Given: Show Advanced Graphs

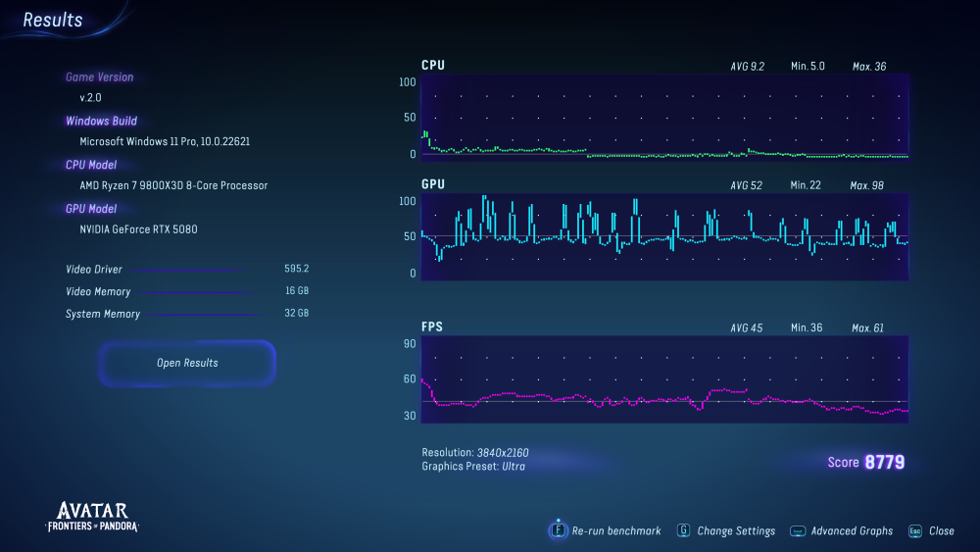Looking at the screenshot, I should click(x=852, y=530).
